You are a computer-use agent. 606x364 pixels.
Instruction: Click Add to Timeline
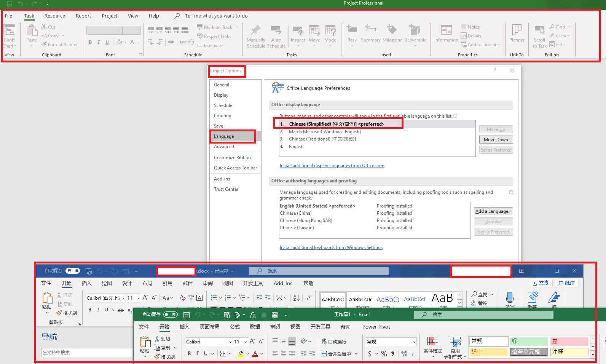point(480,45)
